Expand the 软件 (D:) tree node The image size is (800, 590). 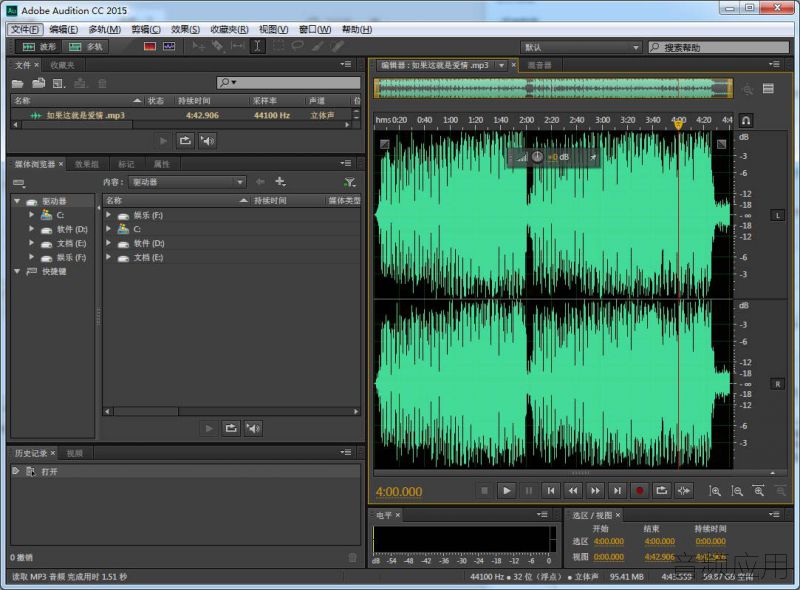point(32,229)
